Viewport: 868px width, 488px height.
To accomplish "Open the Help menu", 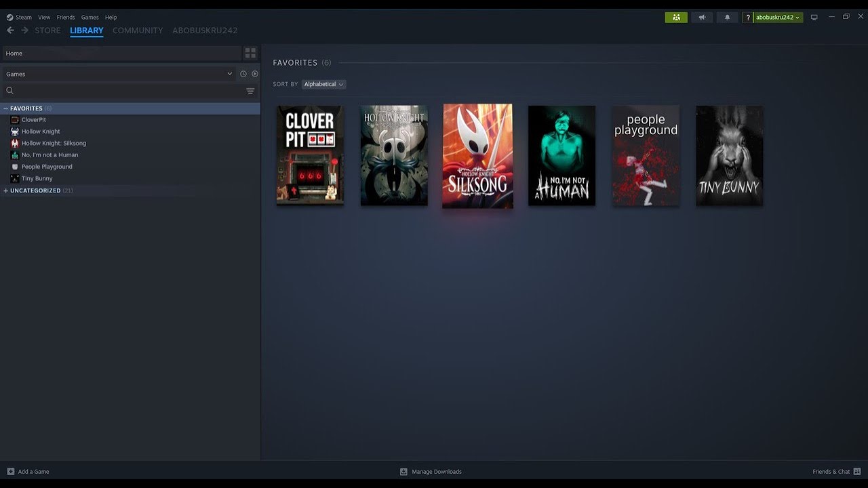I will [x=111, y=18].
